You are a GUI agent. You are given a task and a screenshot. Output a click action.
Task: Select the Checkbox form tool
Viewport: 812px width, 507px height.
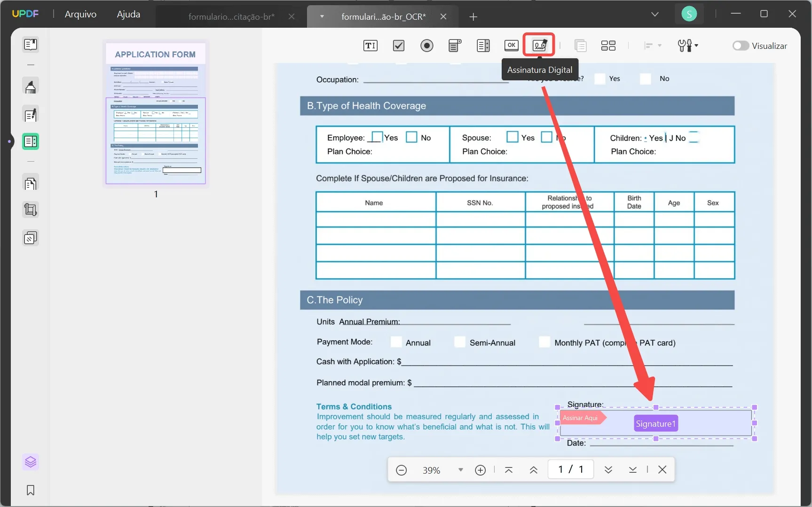[398, 46]
